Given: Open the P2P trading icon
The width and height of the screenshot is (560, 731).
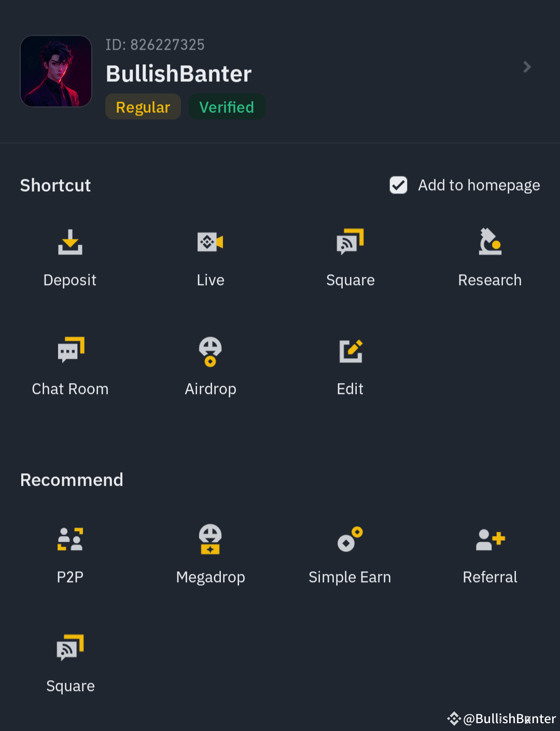Looking at the screenshot, I should [x=70, y=539].
